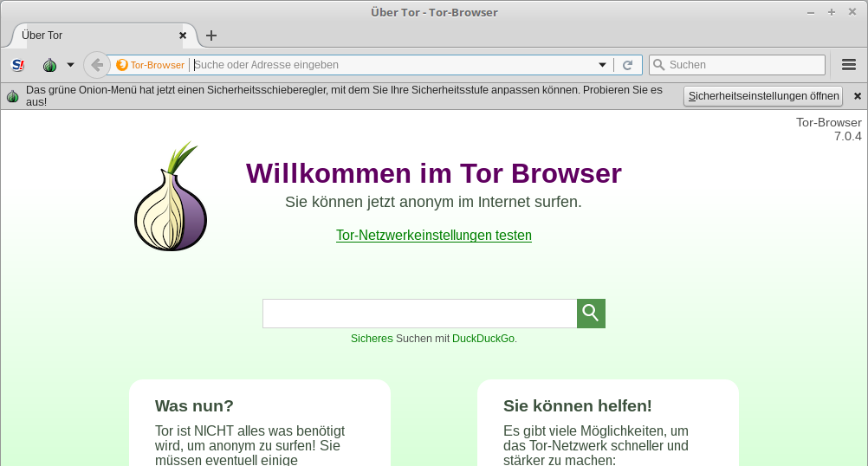
Task: Close the Über Tor tab
Action: (x=183, y=36)
